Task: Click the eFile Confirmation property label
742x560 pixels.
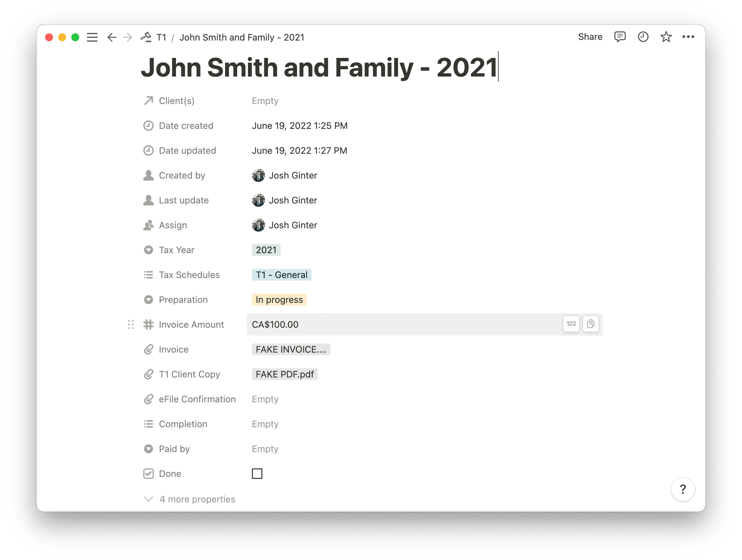Action: point(197,399)
